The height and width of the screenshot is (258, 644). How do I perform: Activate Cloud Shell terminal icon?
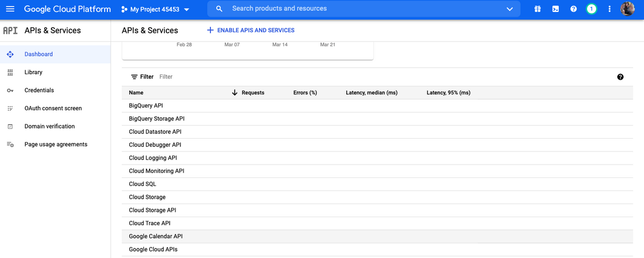pyautogui.click(x=555, y=9)
